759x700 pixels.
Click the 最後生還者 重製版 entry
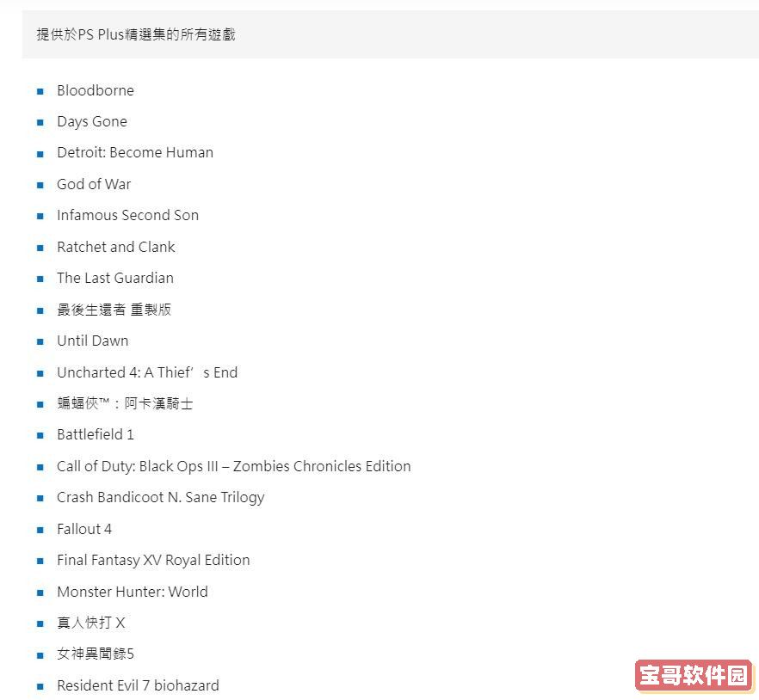pyautogui.click(x=114, y=310)
